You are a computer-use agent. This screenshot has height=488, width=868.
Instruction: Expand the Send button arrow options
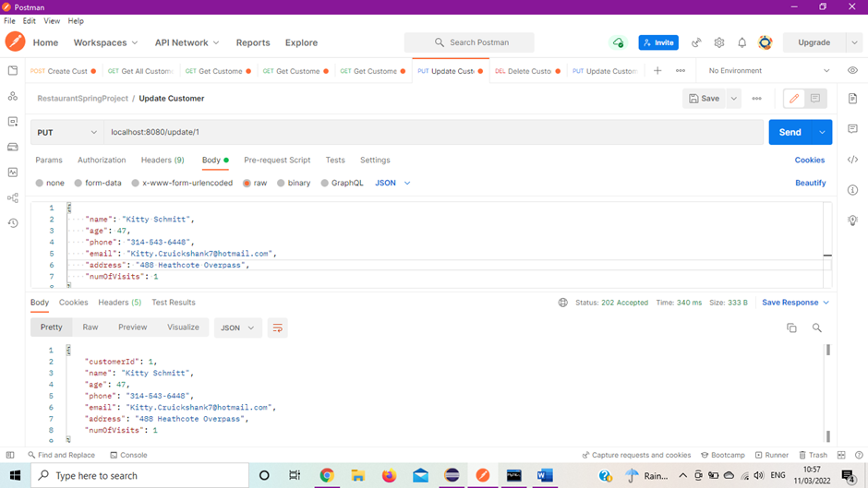click(x=822, y=132)
